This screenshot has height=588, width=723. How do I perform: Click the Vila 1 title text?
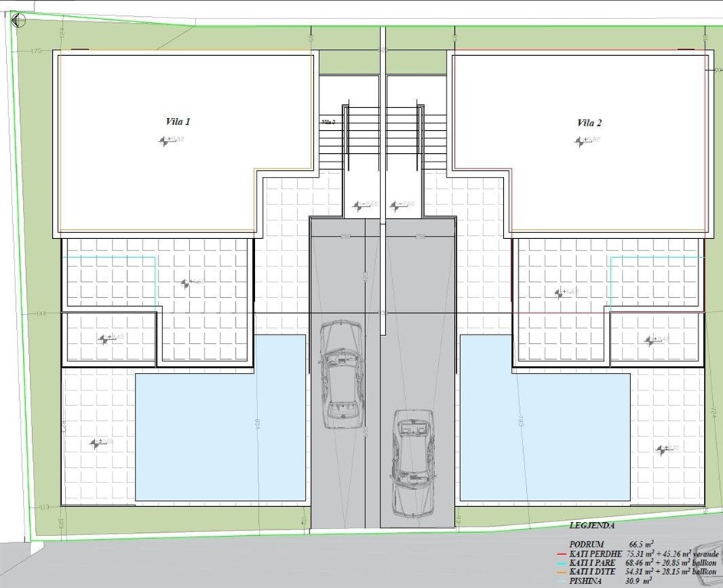178,121
